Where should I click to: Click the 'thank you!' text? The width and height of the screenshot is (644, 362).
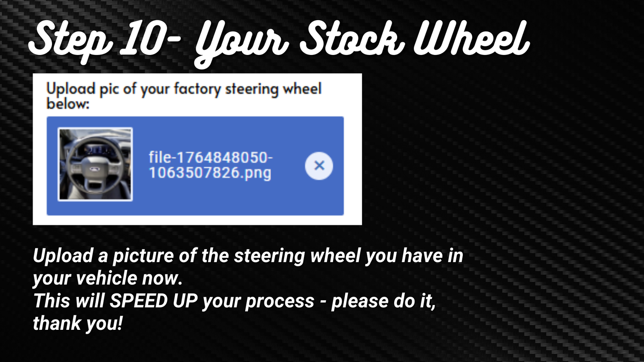tap(78, 323)
